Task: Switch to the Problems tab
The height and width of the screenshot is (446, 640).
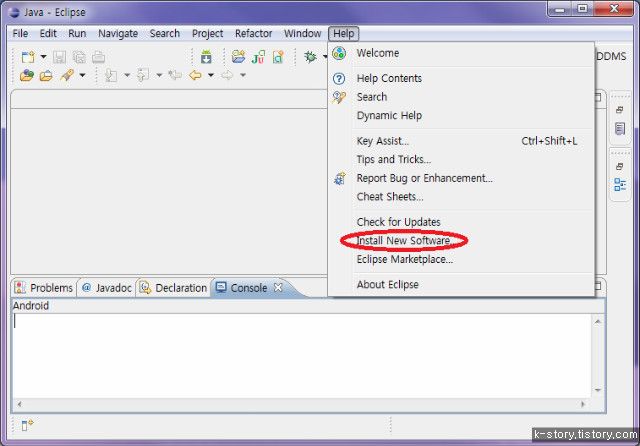Action: pyautogui.click(x=44, y=288)
